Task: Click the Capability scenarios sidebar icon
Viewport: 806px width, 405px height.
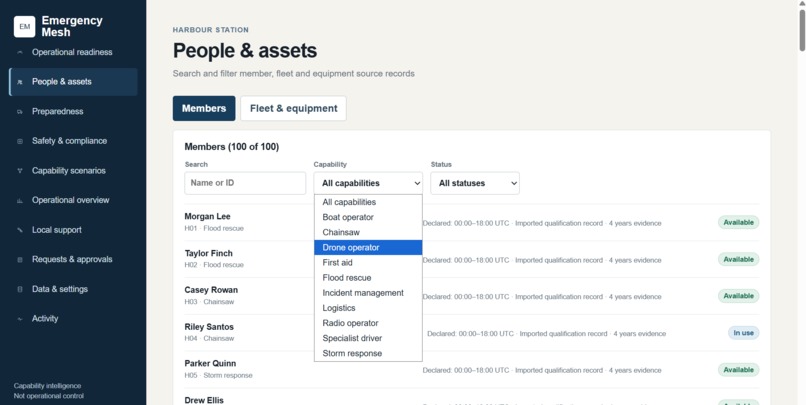Action: tap(20, 171)
